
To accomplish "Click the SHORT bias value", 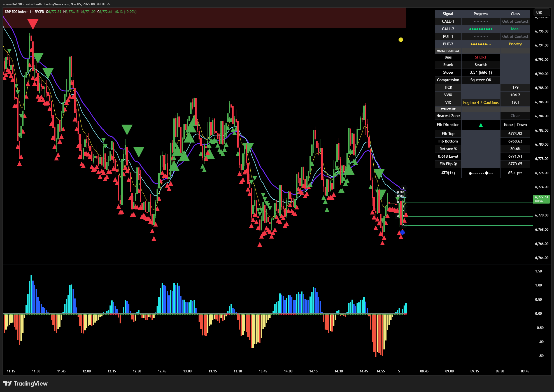I will pyautogui.click(x=481, y=57).
